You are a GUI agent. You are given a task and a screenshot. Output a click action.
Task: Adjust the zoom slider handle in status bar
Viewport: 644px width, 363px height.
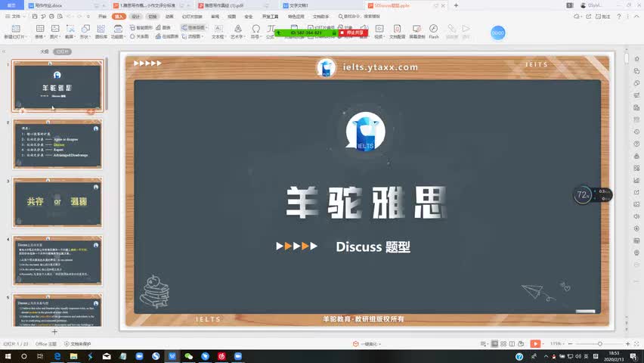[599, 343]
